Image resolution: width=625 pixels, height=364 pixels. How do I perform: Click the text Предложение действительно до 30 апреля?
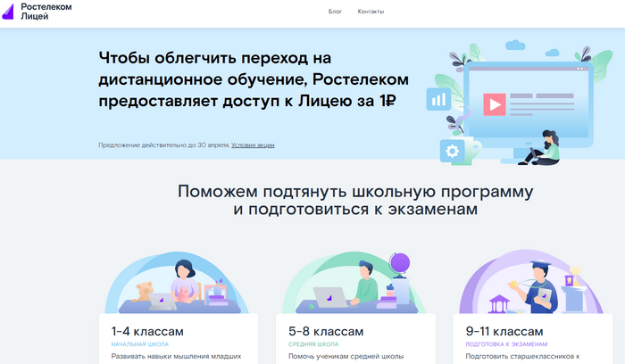pos(164,145)
